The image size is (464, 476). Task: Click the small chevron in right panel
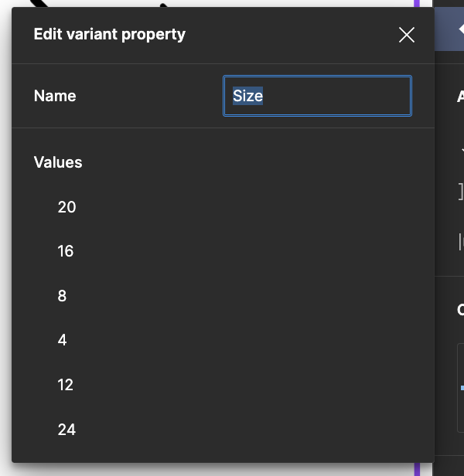coord(462,150)
